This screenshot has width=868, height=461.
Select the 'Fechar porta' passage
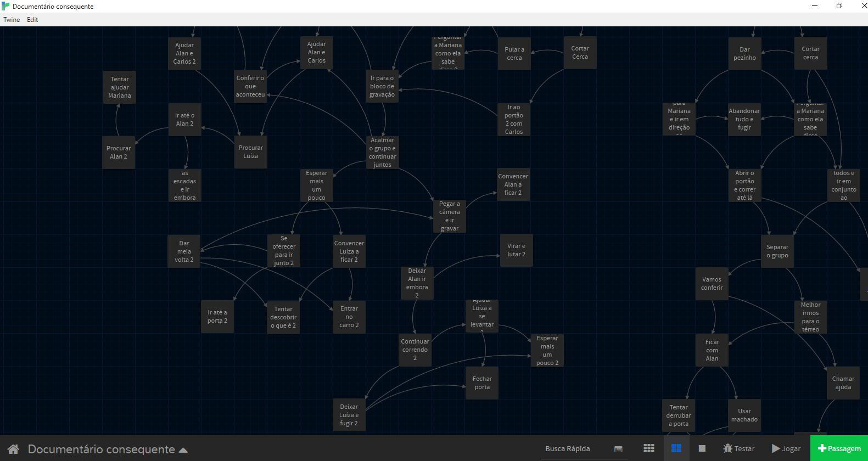(482, 383)
